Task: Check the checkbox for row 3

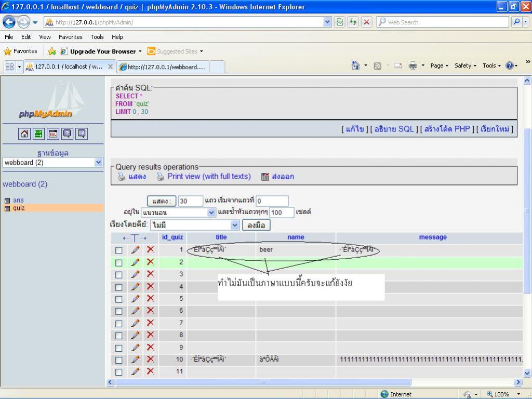Action: pyautogui.click(x=119, y=275)
